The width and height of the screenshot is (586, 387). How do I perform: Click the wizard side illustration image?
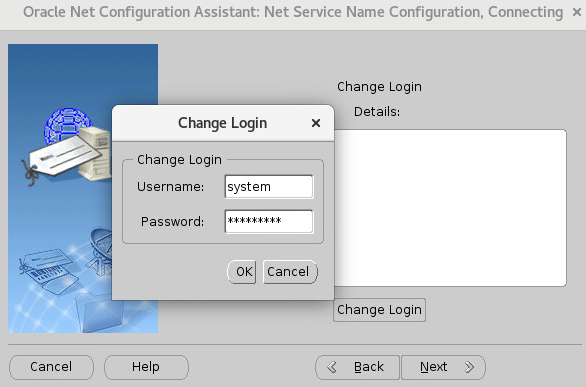click(x=83, y=188)
